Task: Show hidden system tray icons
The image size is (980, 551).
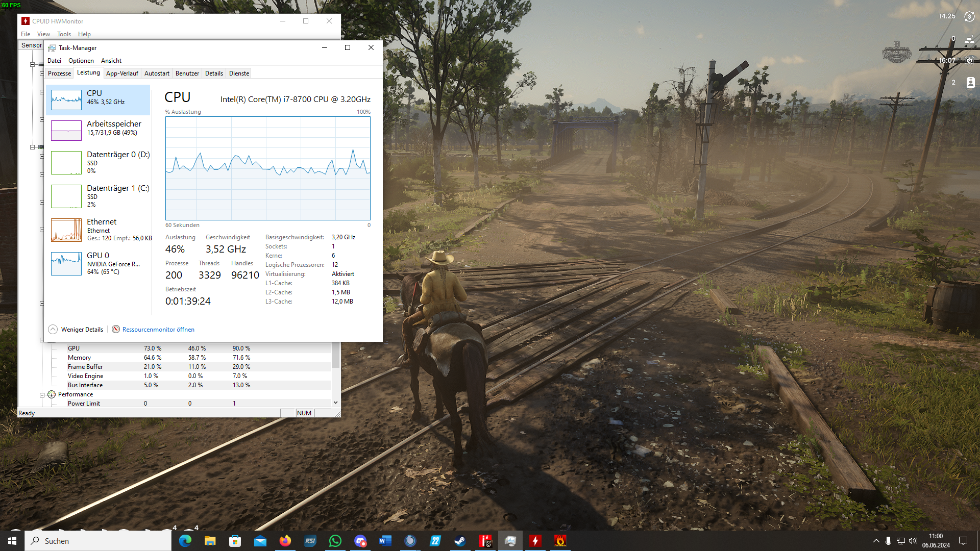Action: [876, 541]
